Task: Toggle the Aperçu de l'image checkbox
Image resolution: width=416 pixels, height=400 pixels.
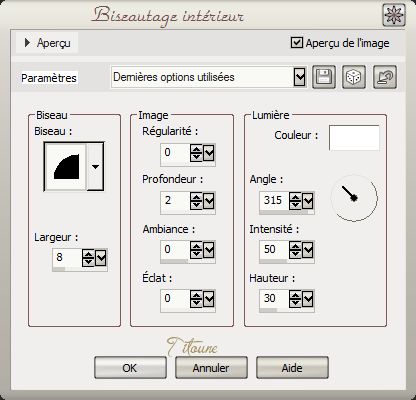Action: click(x=296, y=43)
